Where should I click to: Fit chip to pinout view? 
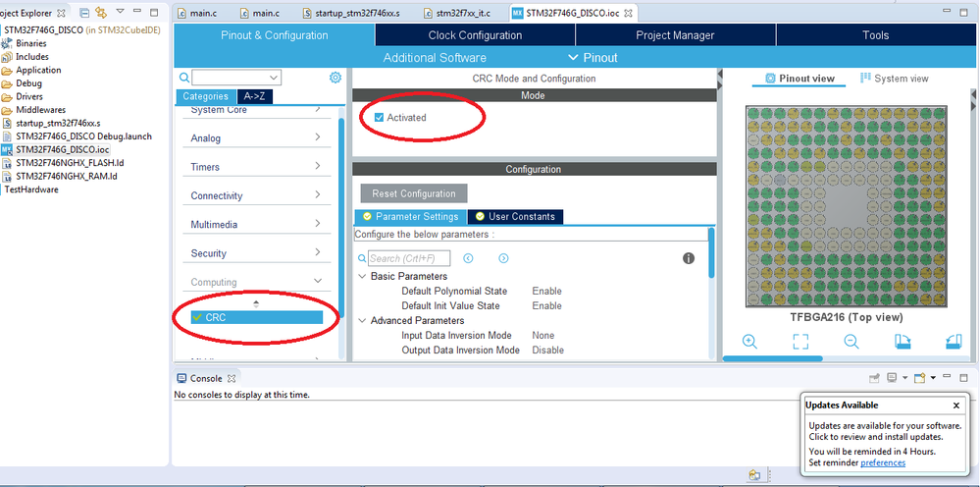click(800, 342)
